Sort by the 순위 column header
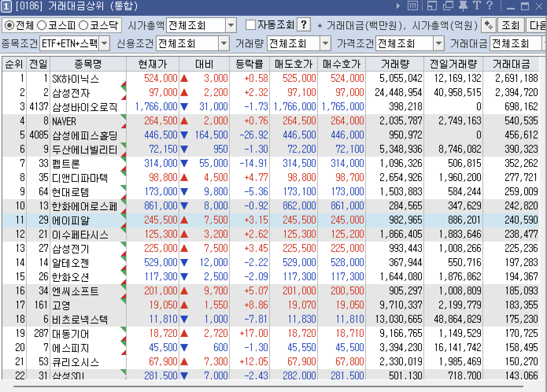Image resolution: width=547 pixels, height=392 pixels. pyautogui.click(x=14, y=64)
